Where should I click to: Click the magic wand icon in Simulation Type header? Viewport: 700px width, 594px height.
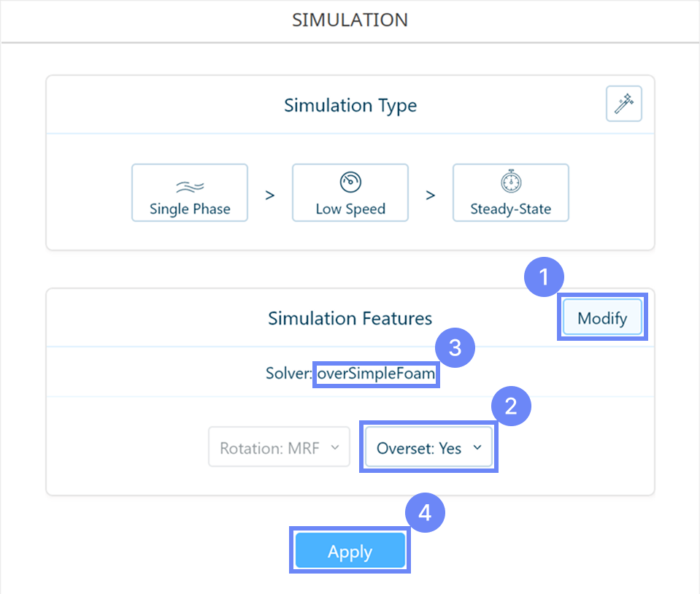coord(623,104)
